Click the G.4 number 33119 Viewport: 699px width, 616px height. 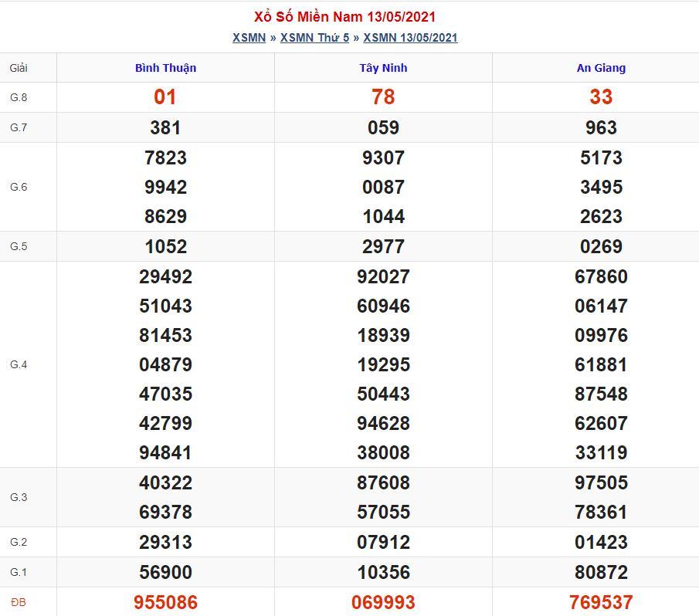point(601,453)
